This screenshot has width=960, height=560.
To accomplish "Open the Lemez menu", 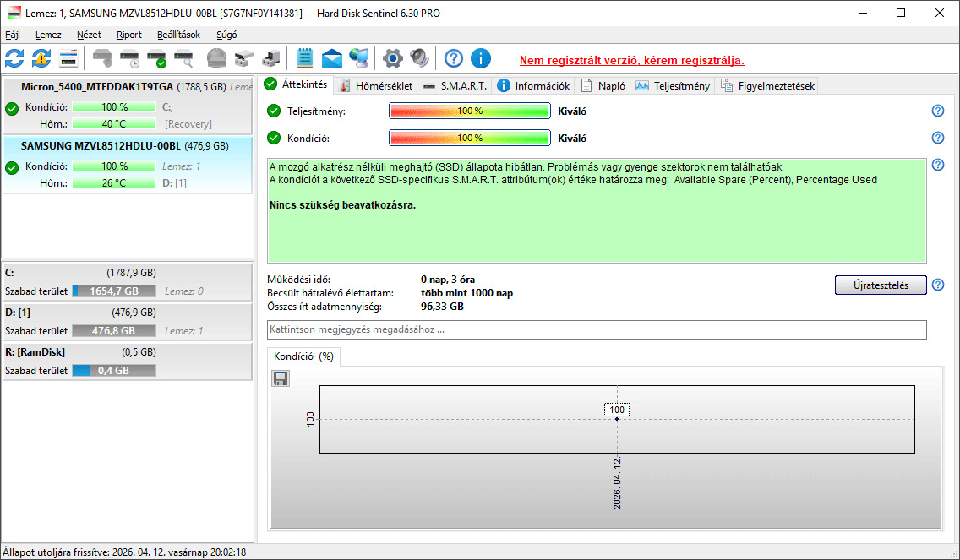I will 48,35.
